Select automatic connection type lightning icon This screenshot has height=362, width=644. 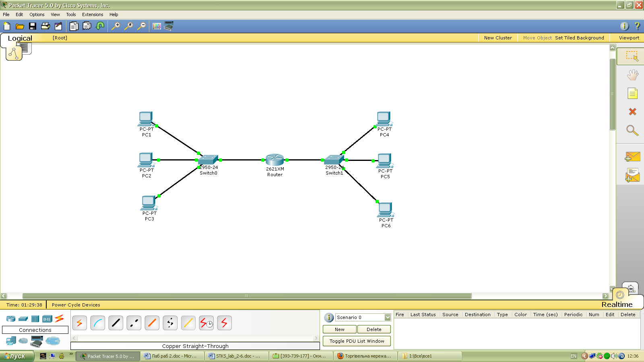(79, 323)
